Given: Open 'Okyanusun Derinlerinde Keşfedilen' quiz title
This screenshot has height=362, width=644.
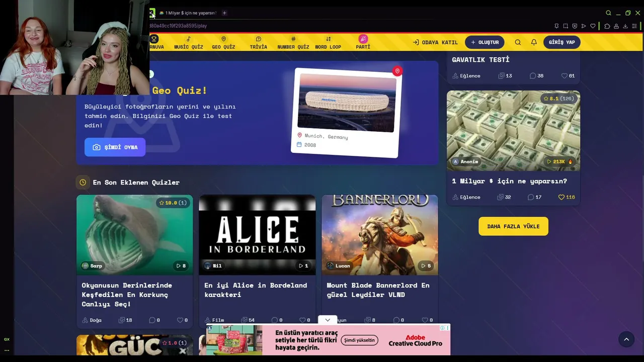Looking at the screenshot, I should click(x=127, y=295).
